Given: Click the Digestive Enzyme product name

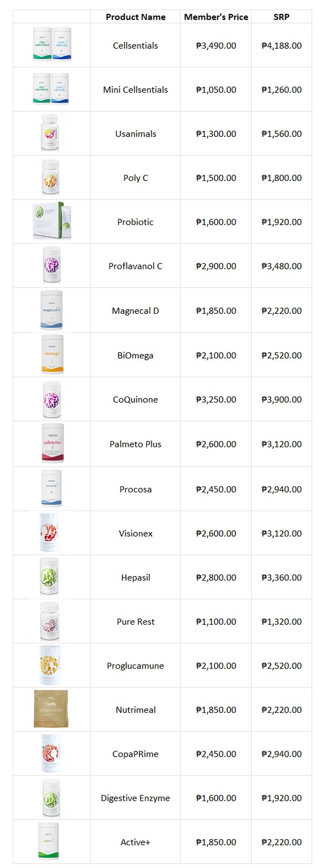Looking at the screenshot, I should pyautogui.click(x=136, y=798).
